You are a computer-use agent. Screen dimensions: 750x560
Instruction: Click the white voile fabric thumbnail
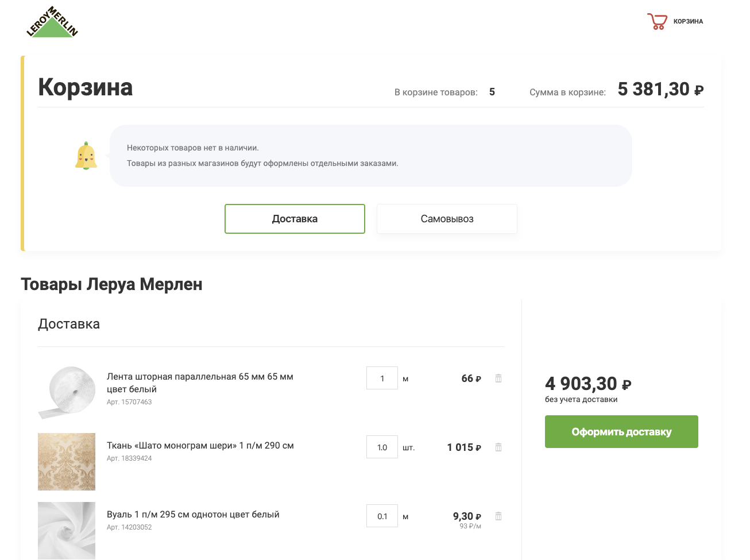[67, 531]
